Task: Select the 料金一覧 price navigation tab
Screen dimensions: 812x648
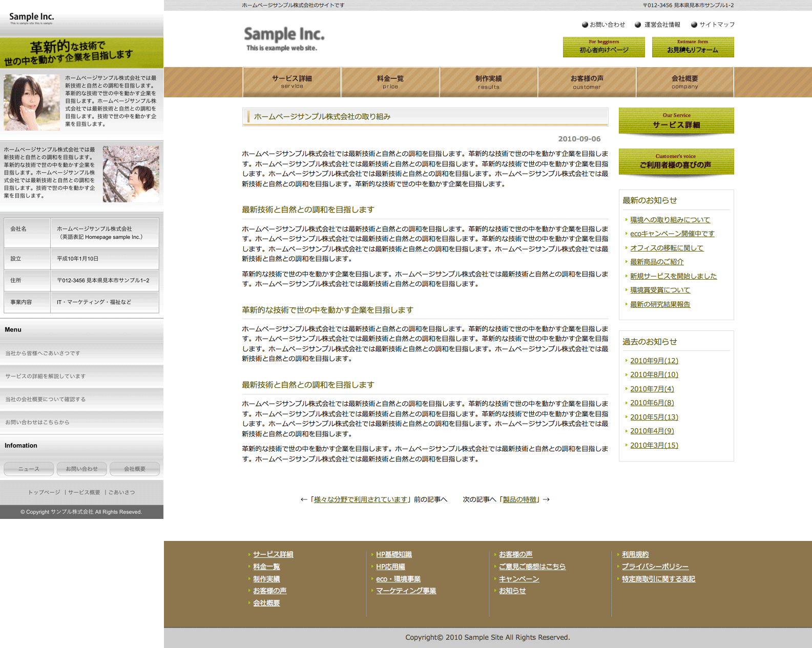Action: pos(390,82)
